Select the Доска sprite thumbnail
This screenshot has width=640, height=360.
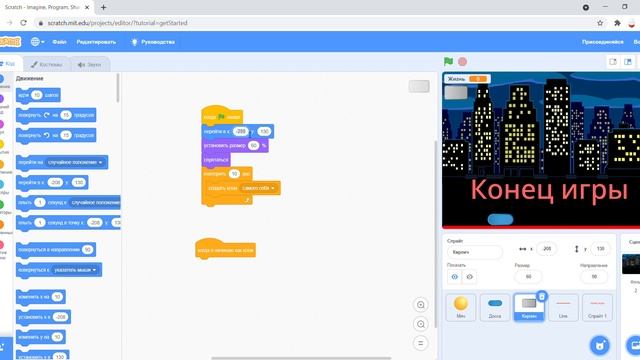pyautogui.click(x=495, y=307)
